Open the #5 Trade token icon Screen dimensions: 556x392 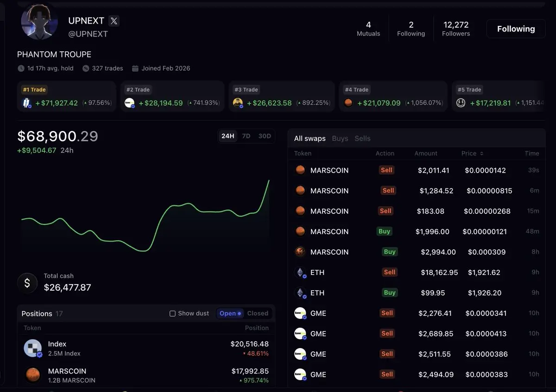(x=461, y=103)
